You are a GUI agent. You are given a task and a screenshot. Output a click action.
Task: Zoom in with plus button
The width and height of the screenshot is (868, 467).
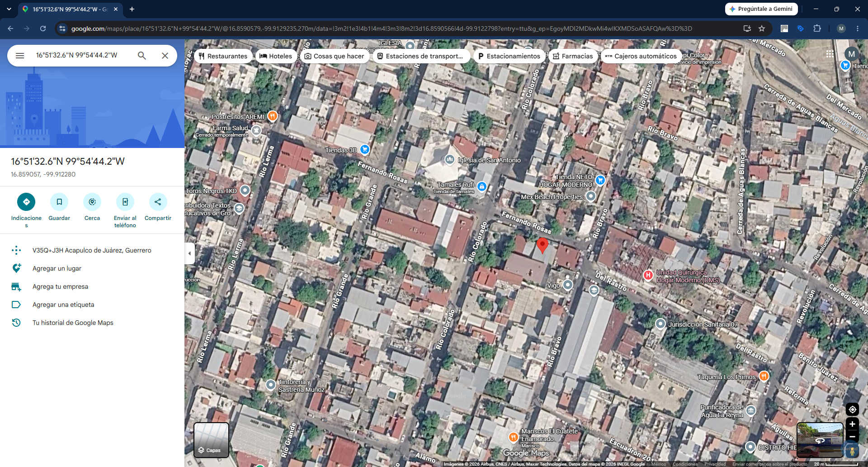(x=852, y=424)
